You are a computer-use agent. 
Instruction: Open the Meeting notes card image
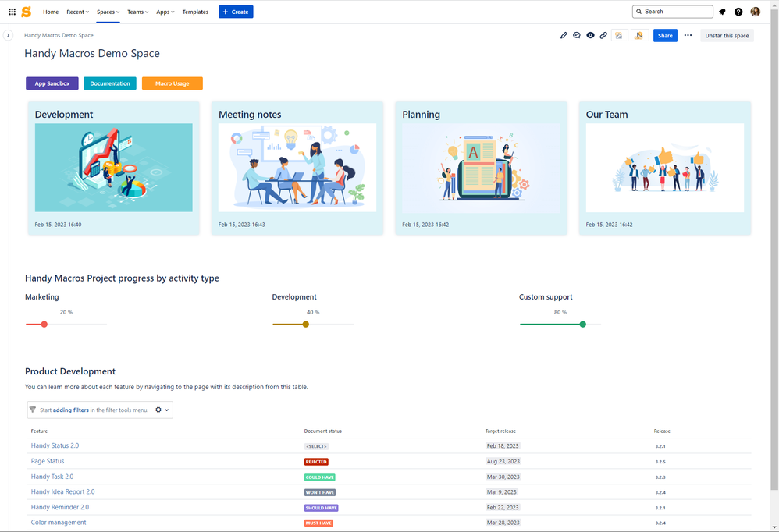point(297,168)
